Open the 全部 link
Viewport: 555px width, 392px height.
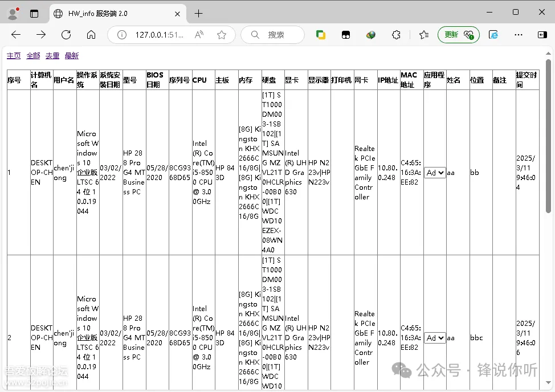pos(33,55)
